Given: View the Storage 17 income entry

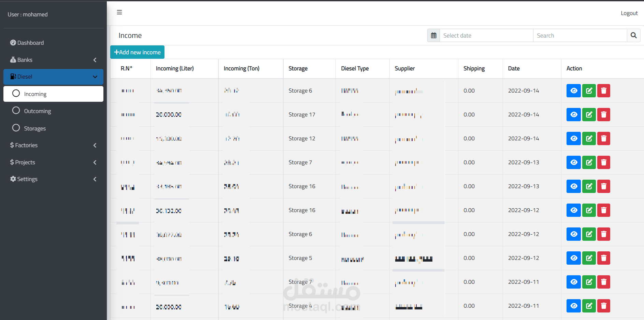Looking at the screenshot, I should pyautogui.click(x=574, y=115).
